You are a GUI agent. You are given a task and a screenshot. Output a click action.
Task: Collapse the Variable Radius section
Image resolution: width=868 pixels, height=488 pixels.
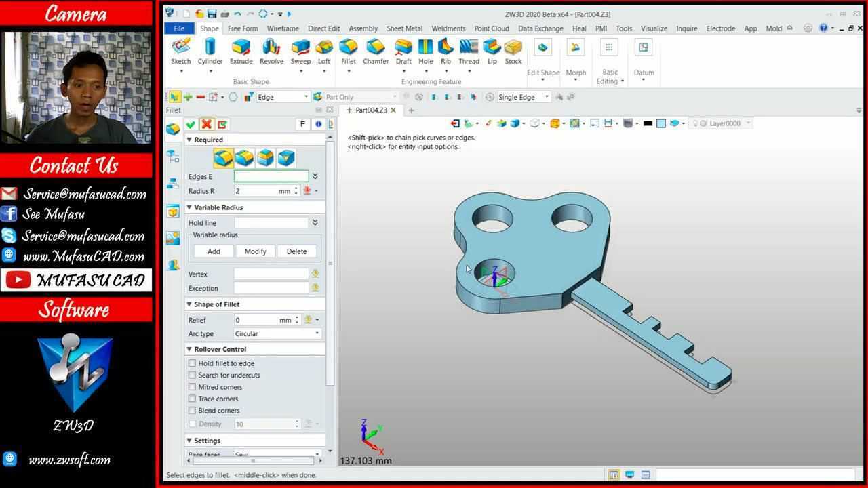tap(189, 207)
